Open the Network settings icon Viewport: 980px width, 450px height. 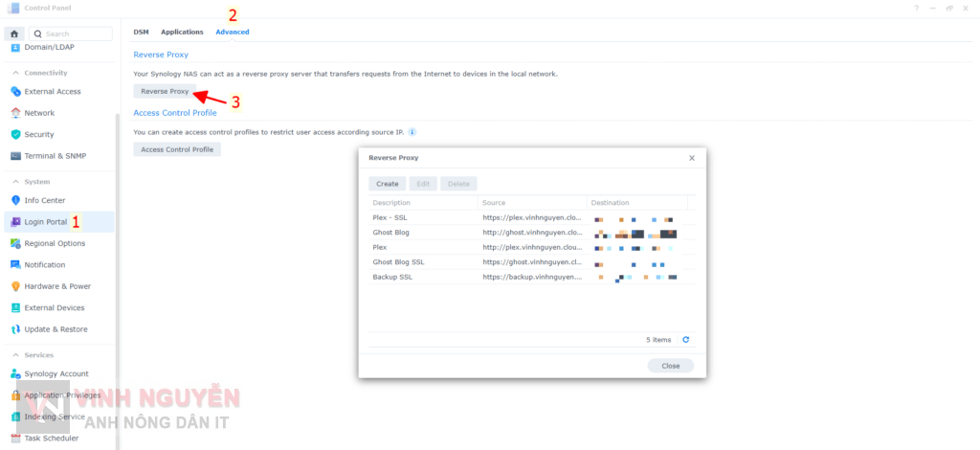tap(16, 113)
